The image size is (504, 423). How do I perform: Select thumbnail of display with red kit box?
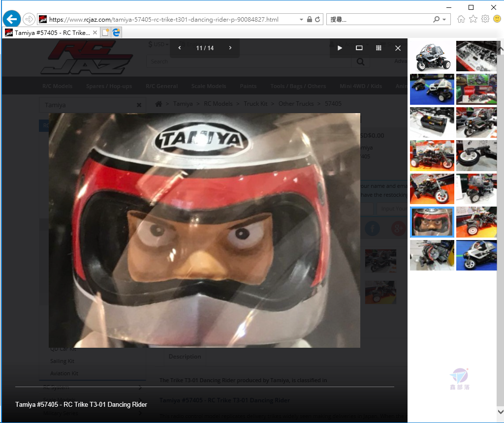pos(476,90)
